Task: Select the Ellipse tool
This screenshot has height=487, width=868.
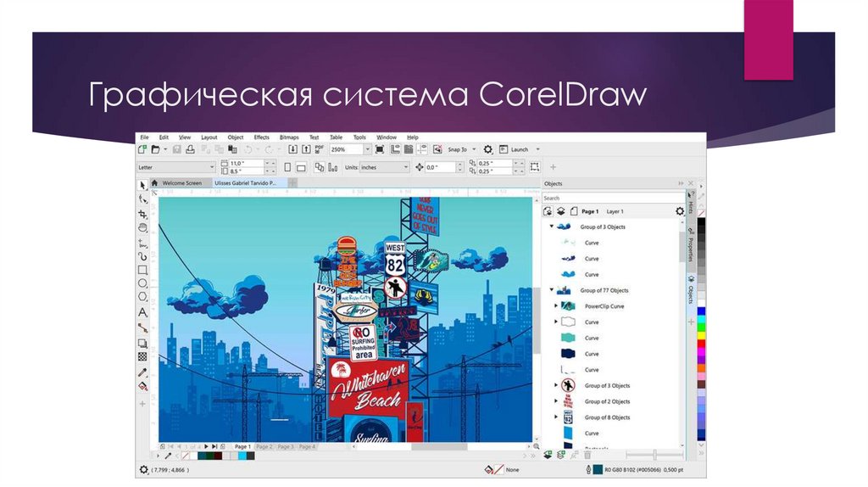Action: coord(142,283)
